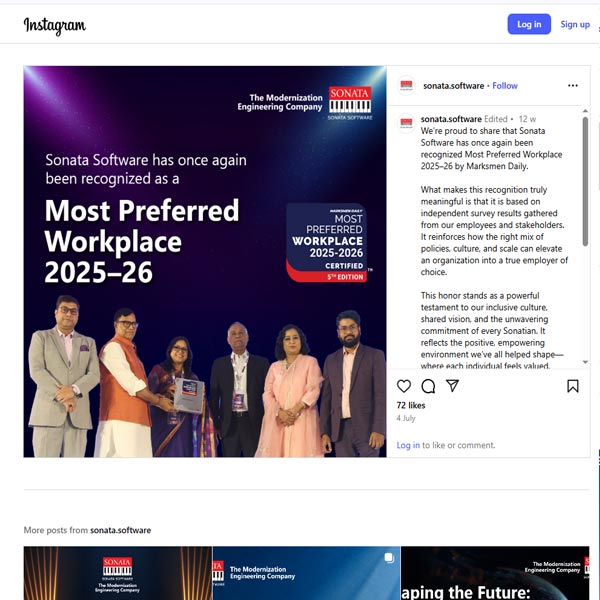Open the three-dots more options menu
Screen dimensions: 600x600
[572, 86]
